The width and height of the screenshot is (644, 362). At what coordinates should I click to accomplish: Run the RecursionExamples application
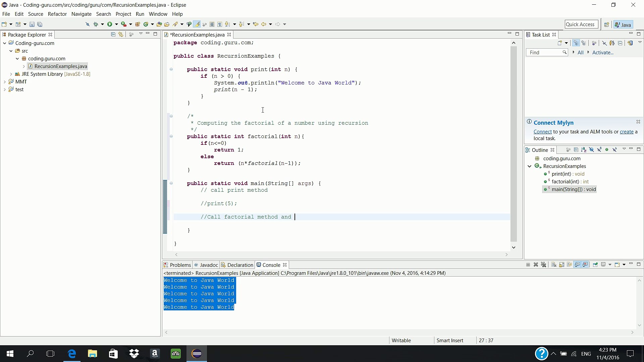pos(110,24)
